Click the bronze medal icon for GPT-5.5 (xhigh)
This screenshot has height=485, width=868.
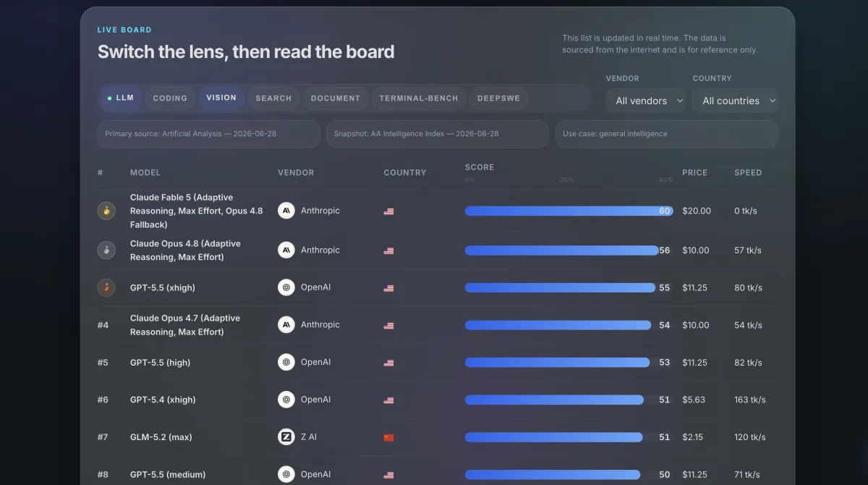tap(106, 287)
